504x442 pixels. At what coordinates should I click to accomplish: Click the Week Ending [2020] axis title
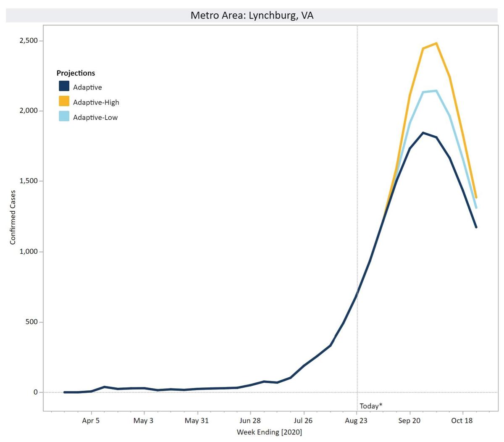pos(269,432)
